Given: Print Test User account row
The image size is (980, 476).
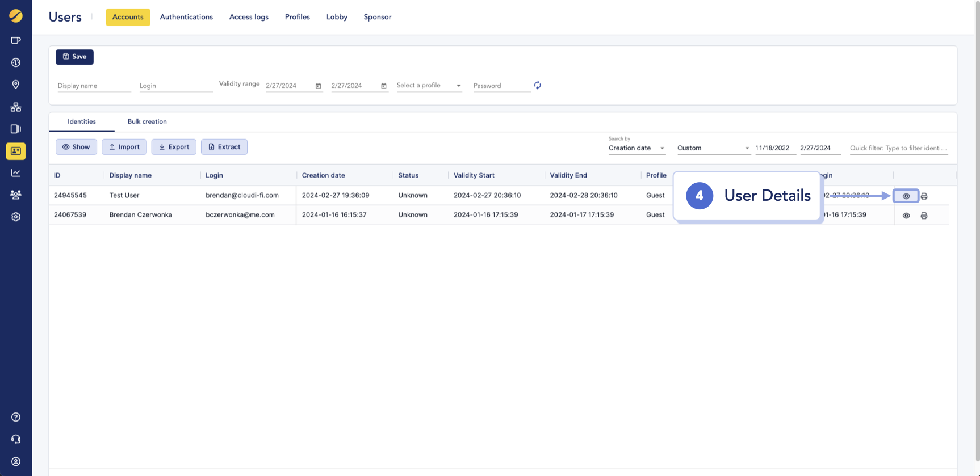Looking at the screenshot, I should 924,196.
